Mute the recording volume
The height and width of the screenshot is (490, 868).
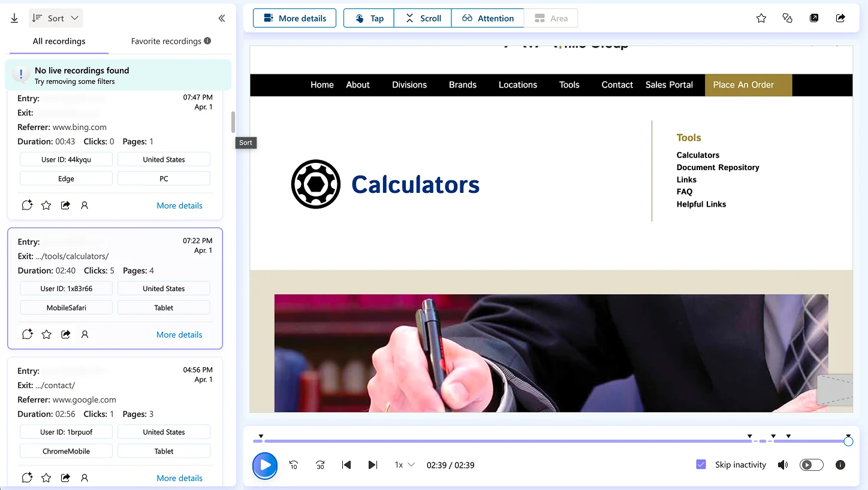(x=783, y=465)
